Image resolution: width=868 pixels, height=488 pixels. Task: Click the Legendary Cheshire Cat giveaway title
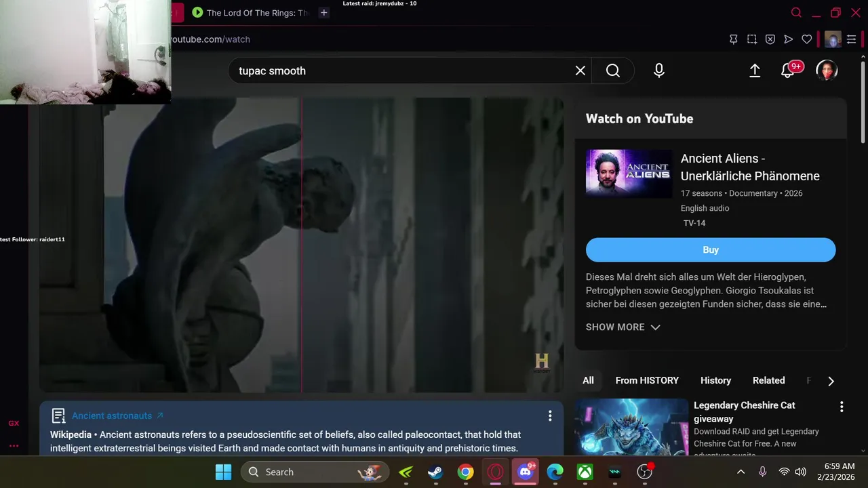coord(744,412)
